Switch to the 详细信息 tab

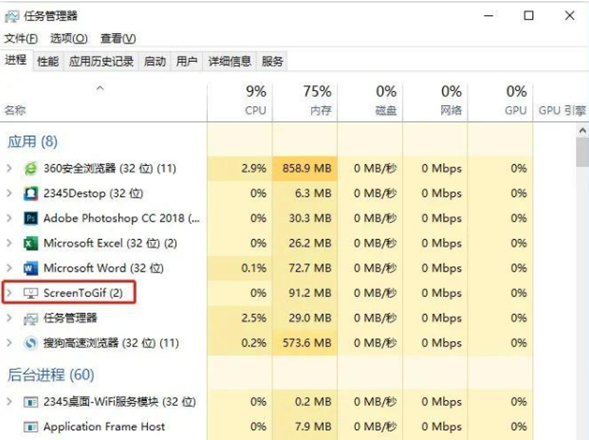click(230, 61)
